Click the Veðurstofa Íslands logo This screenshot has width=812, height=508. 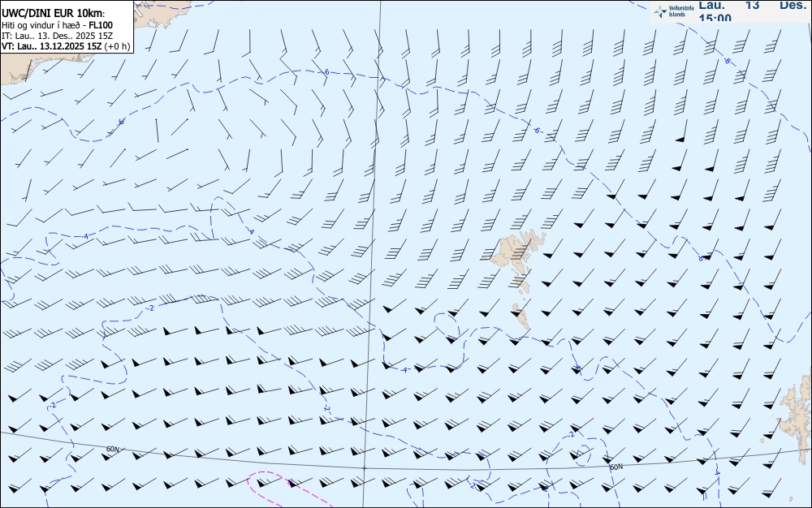click(x=674, y=11)
